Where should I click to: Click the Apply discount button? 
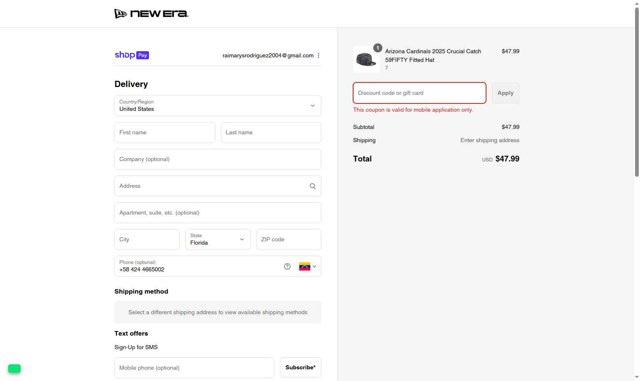coord(505,93)
